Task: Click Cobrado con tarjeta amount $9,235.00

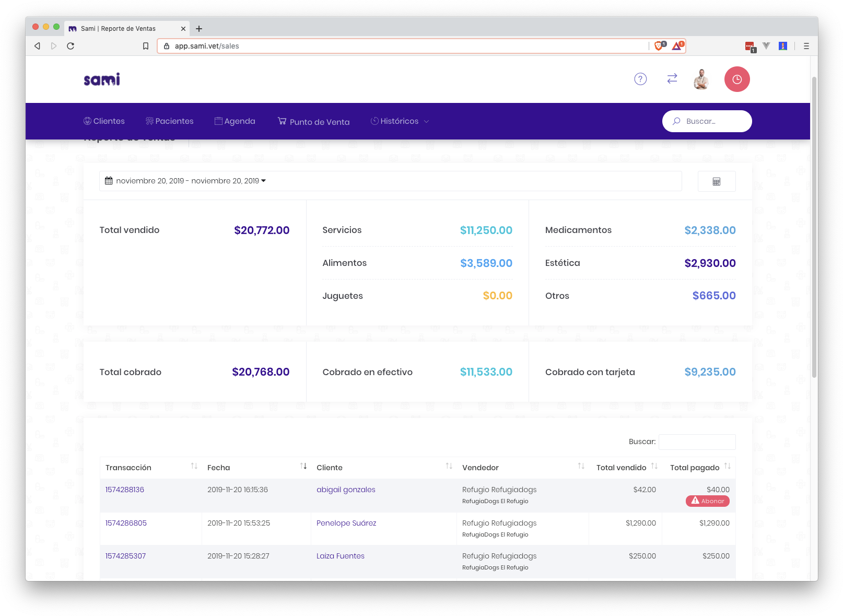Action: coord(710,372)
